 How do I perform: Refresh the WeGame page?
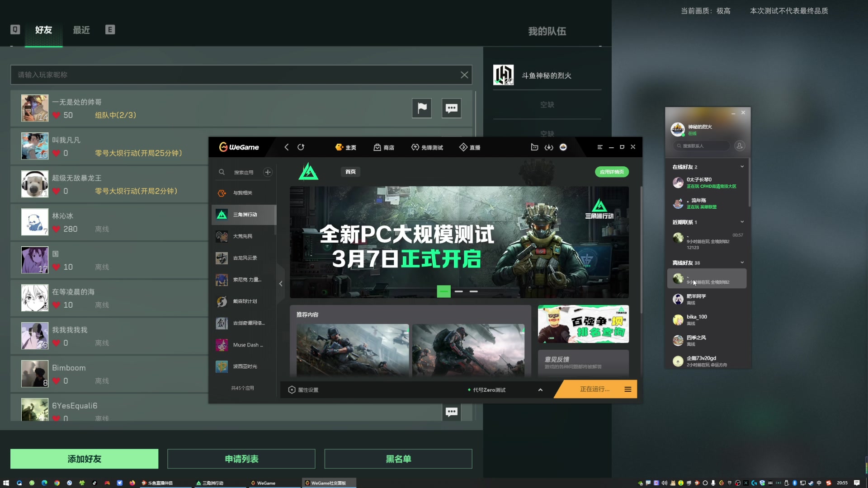click(x=301, y=147)
